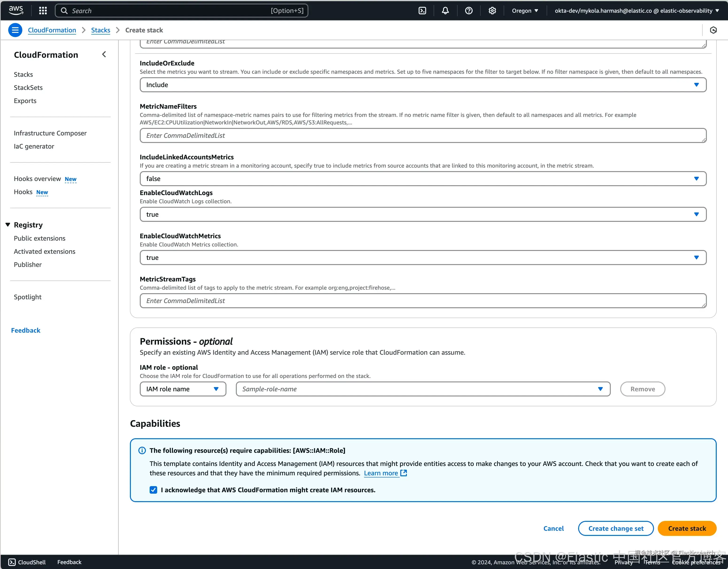Open the hexagon info panel icon

point(713,30)
